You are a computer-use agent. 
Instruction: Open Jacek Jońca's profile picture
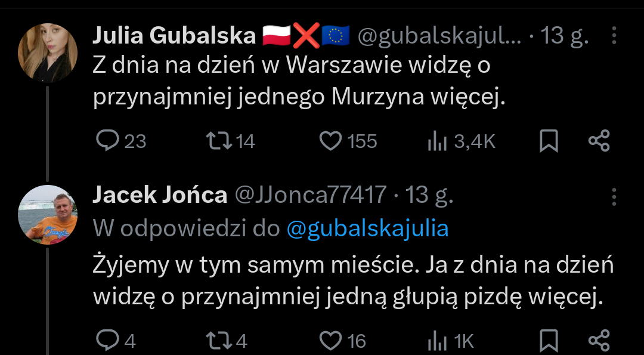[x=48, y=215]
